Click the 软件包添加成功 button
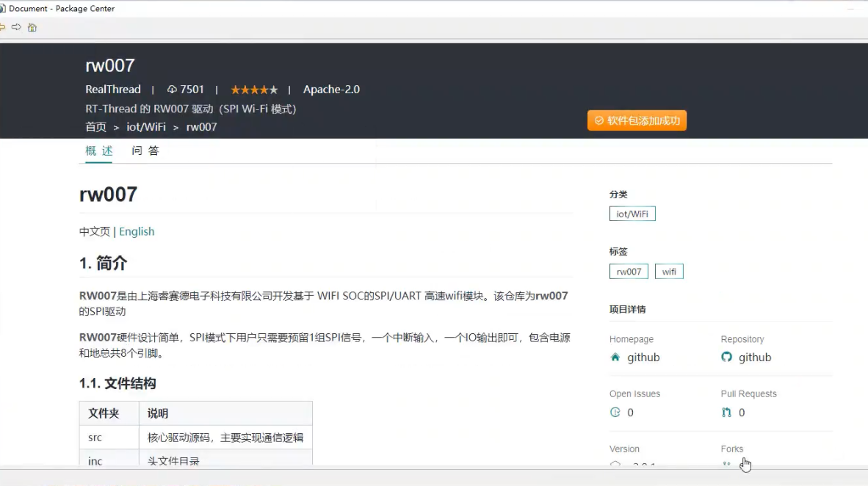Screen dimensions: 868x486 click(637, 120)
